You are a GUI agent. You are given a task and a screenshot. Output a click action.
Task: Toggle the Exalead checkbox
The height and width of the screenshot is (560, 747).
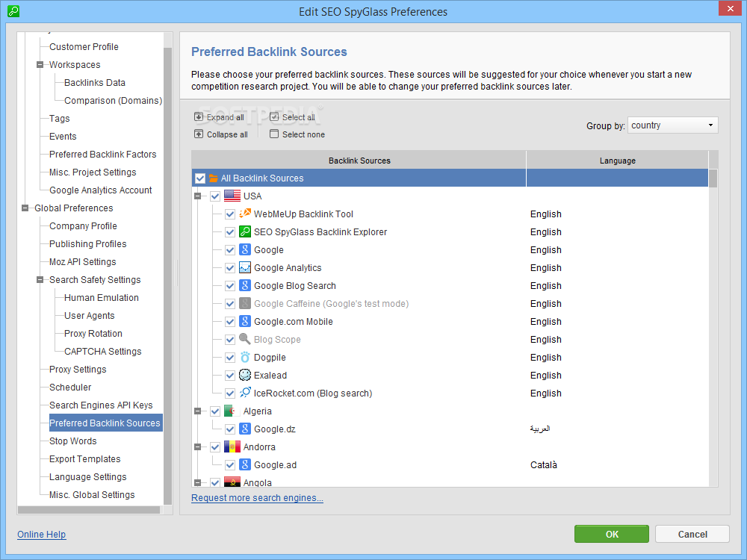(230, 376)
